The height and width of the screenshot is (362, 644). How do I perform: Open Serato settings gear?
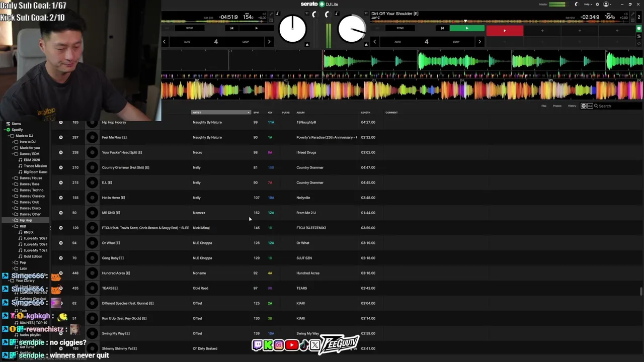pos(597,5)
